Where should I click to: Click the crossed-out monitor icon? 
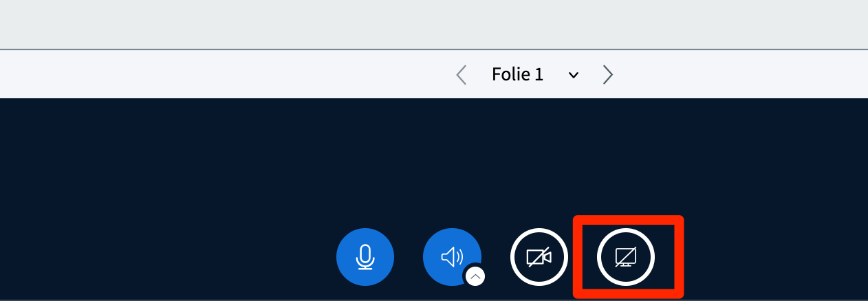625,257
